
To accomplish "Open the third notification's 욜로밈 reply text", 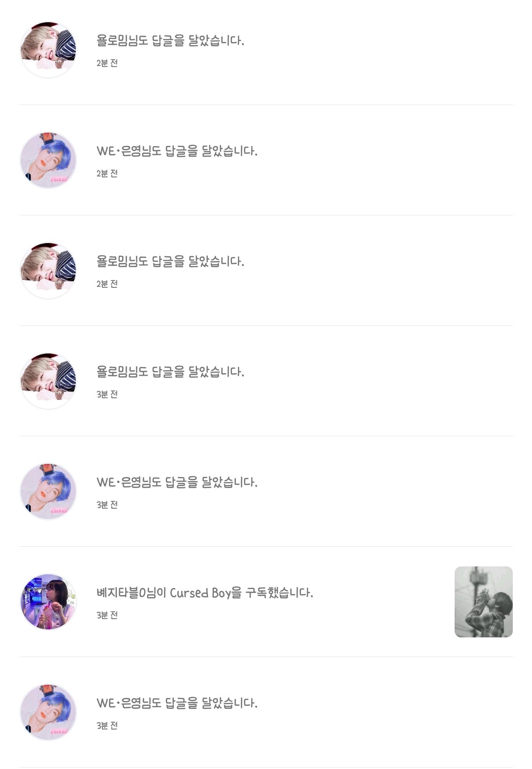I will coord(170,261).
